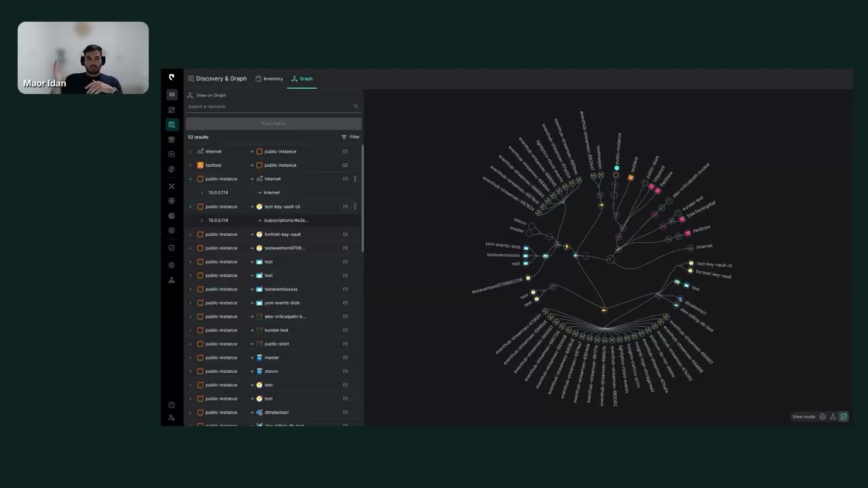Expand the fortinet-key-vault row
Image resolution: width=868 pixels, height=488 pixels.
click(x=190, y=235)
